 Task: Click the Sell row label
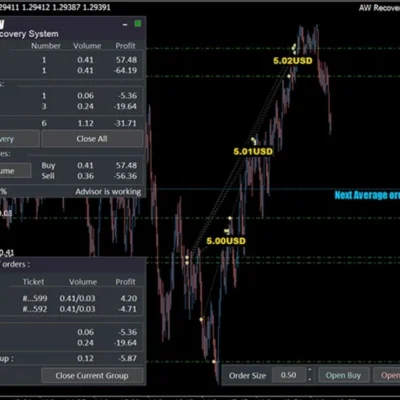point(48,176)
